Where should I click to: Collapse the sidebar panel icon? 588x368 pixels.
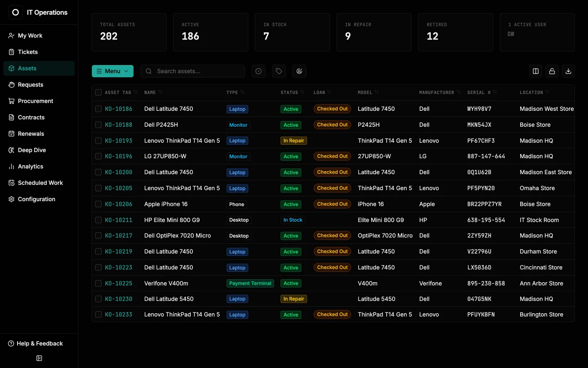[x=39, y=358]
